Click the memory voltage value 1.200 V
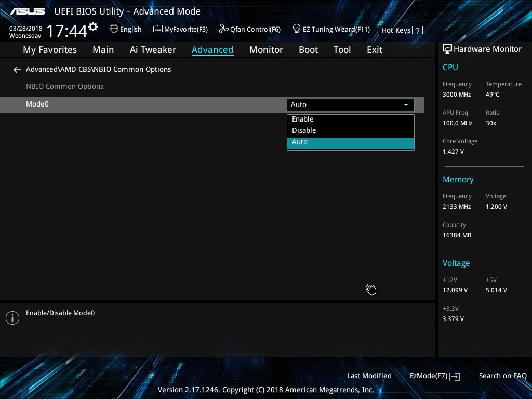This screenshot has height=399, width=532. click(x=496, y=207)
